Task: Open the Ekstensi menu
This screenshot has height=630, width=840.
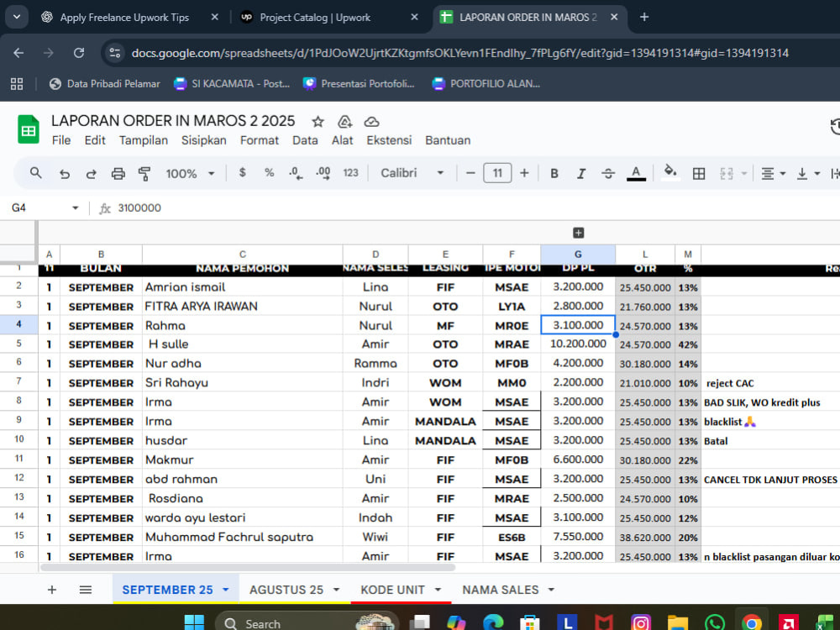Action: coord(389,140)
